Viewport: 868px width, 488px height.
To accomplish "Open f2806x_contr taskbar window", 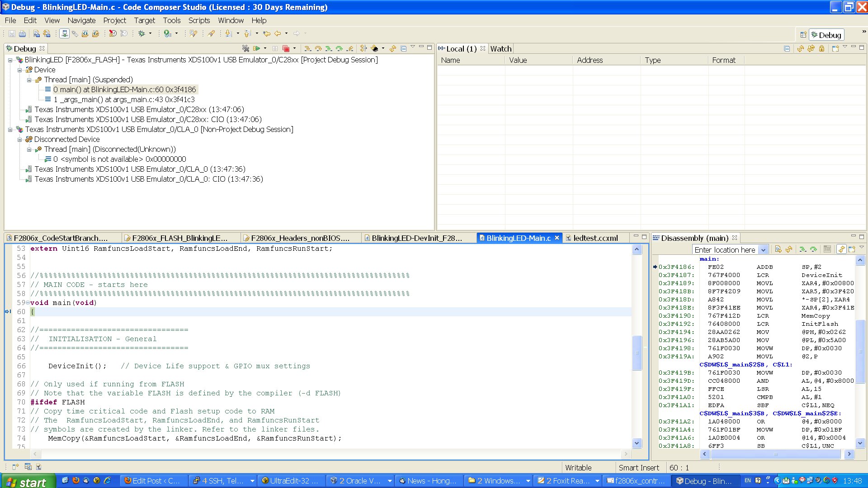I will point(636,481).
